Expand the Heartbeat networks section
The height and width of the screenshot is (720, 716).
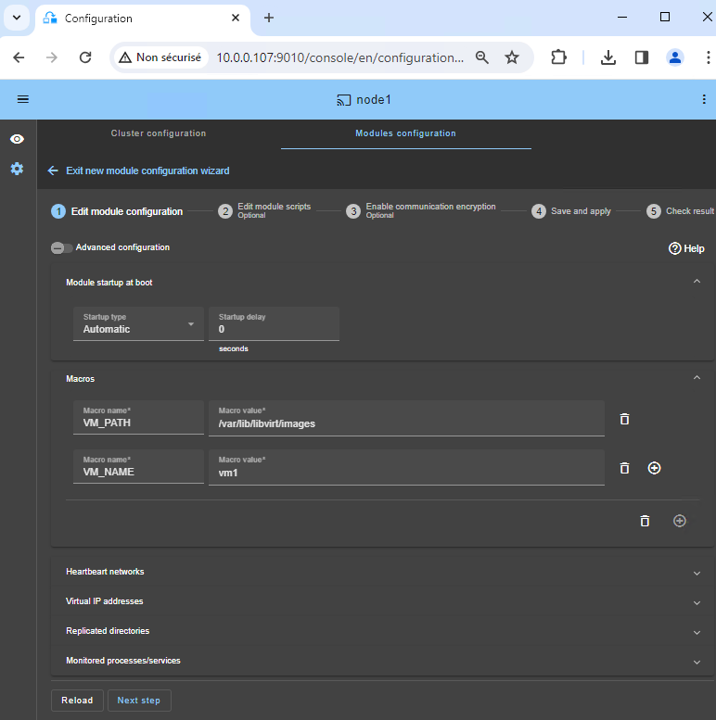coord(697,573)
